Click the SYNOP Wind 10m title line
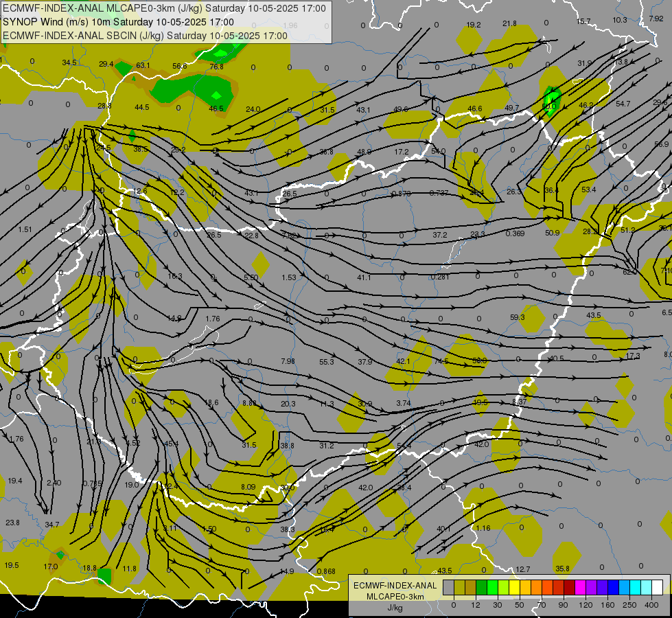 118,22
